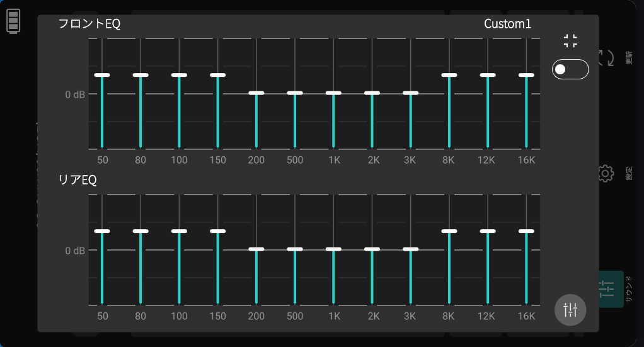Click the front EQ 200 Hz slider handle
The image size is (644, 347).
pos(256,93)
